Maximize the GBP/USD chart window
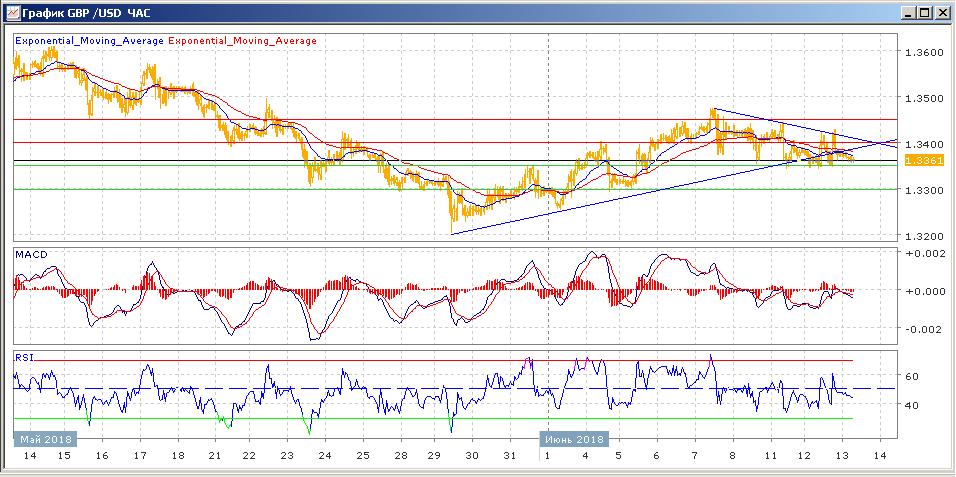 [926, 12]
